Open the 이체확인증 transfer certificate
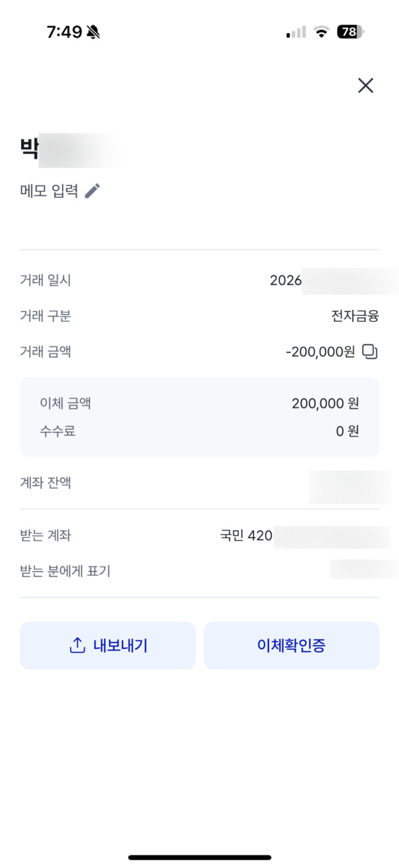399x868 pixels. pos(291,645)
